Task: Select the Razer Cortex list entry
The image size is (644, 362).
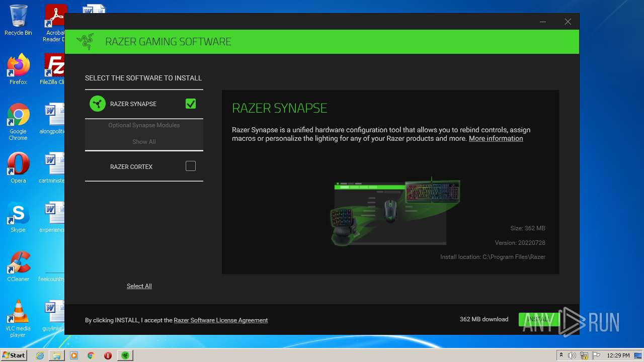Action: pyautogui.click(x=144, y=166)
